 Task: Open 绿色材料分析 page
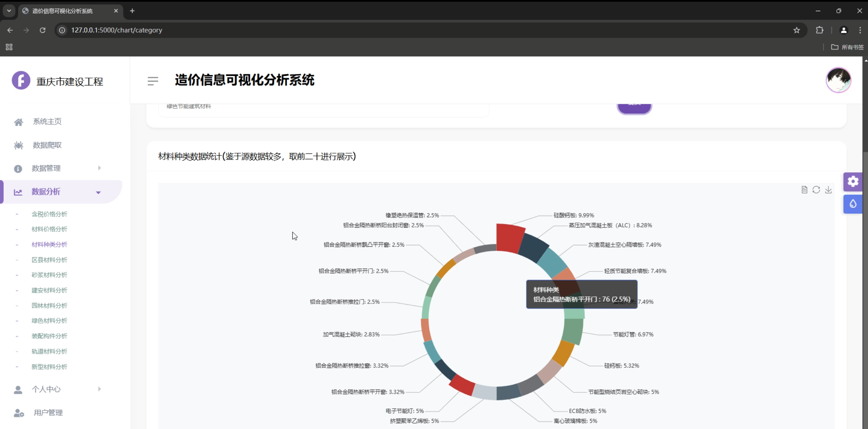50,321
